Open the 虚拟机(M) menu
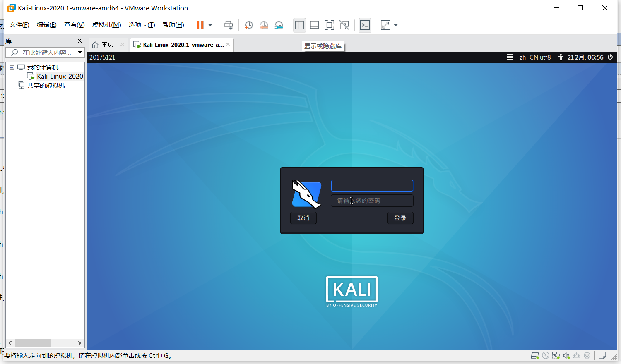The width and height of the screenshot is (621, 364). coord(107,25)
